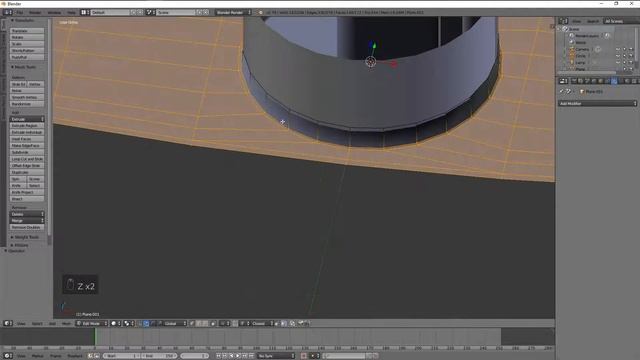Viewport: 640px width, 360px height.
Task: Open the Edit Mode selector dropdown
Action: click(91, 323)
